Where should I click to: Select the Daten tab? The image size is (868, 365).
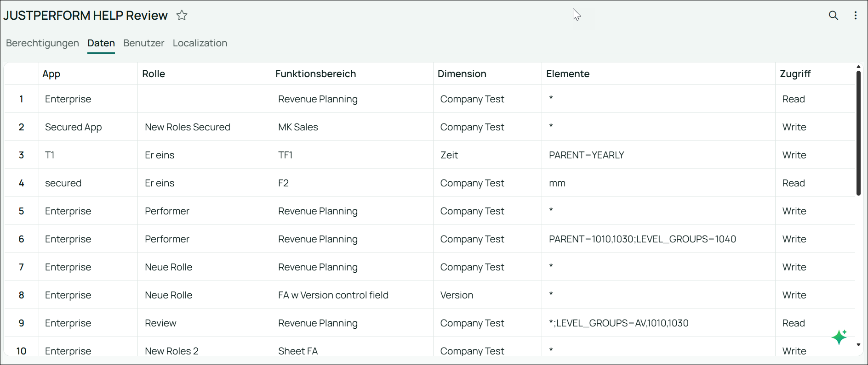(x=101, y=43)
